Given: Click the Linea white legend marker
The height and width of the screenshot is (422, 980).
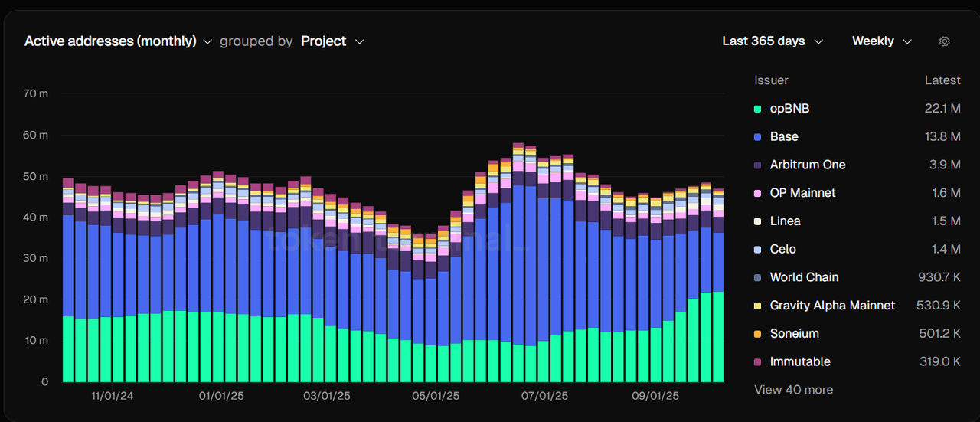Looking at the screenshot, I should click(758, 221).
